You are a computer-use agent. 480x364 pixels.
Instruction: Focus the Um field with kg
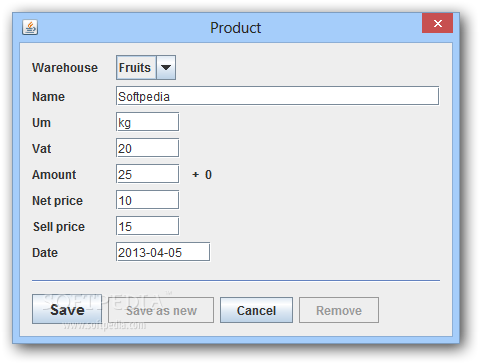pyautogui.click(x=147, y=122)
